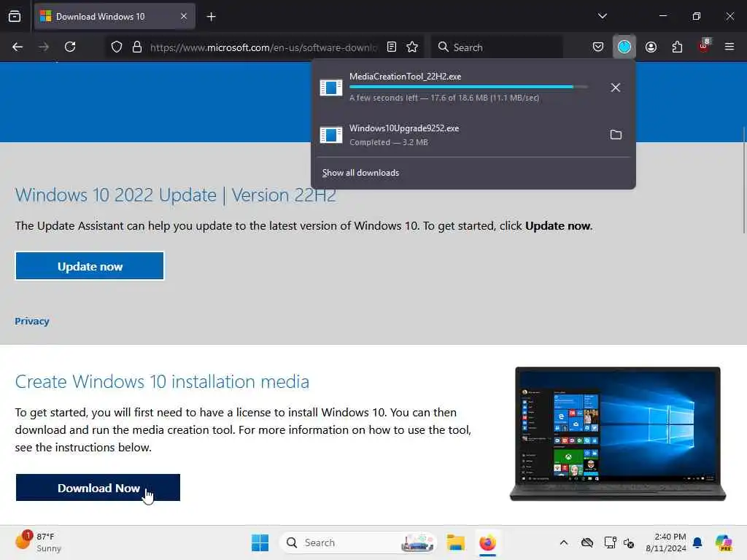
Task: Click the Firefox taskbar icon
Action: pos(487,542)
